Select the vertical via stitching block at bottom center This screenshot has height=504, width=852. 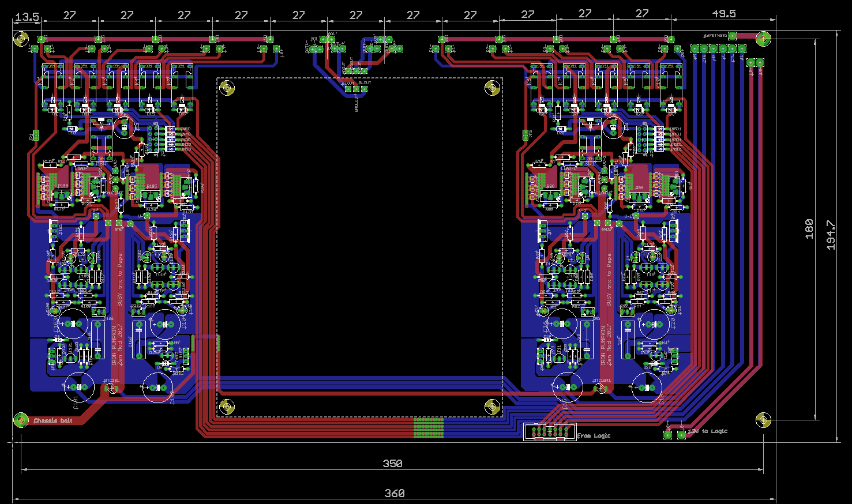coord(429,428)
